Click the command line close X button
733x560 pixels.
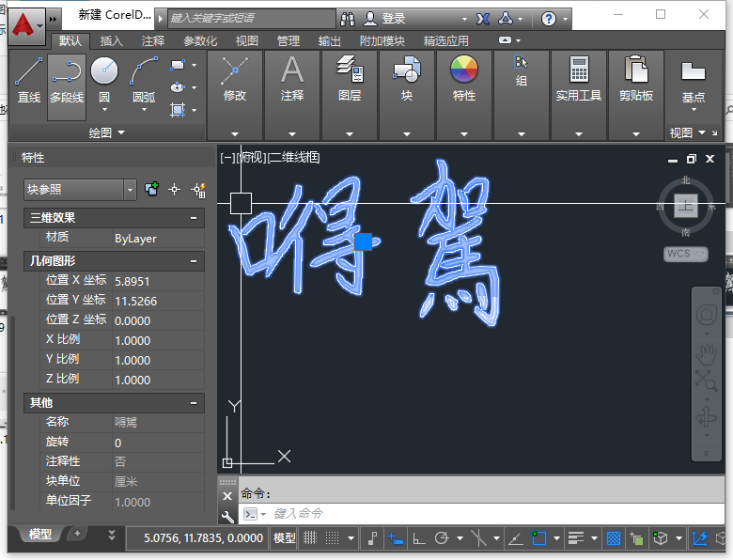coord(227,496)
